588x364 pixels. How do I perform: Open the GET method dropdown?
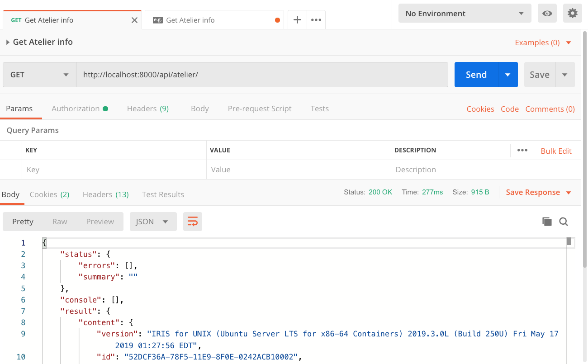(39, 75)
